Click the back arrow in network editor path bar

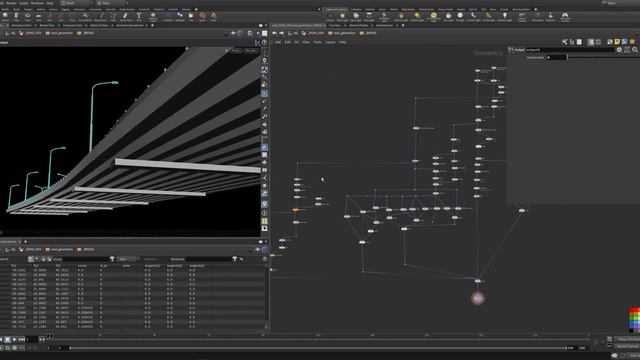[274, 33]
